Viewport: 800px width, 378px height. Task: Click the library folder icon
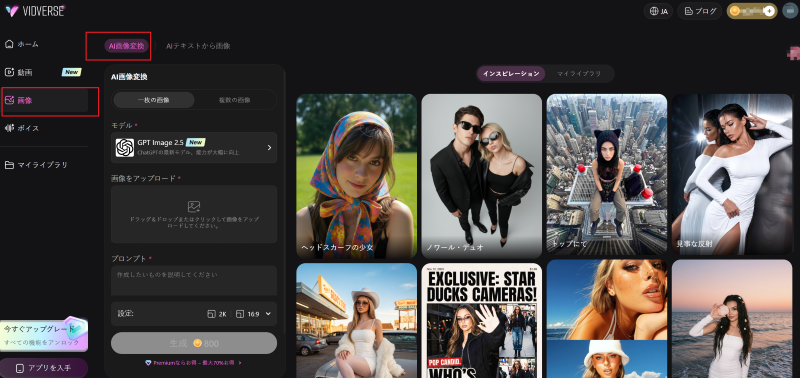point(9,165)
